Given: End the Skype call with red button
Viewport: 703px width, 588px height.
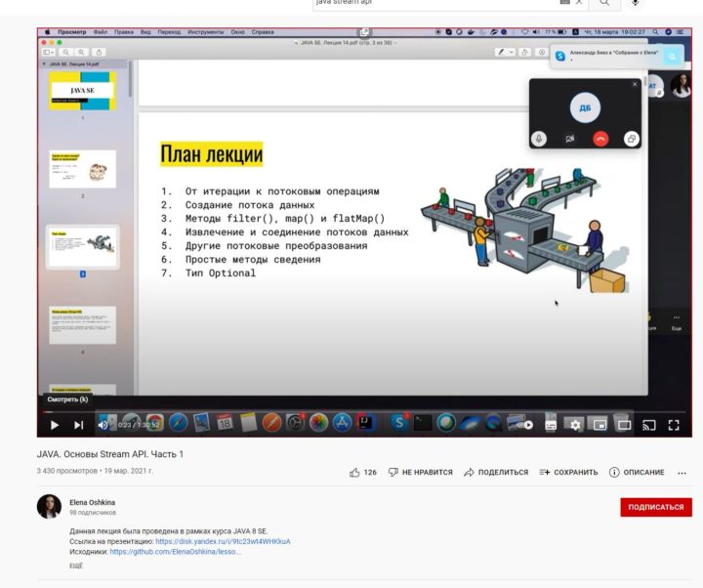Looking at the screenshot, I should tap(600, 139).
